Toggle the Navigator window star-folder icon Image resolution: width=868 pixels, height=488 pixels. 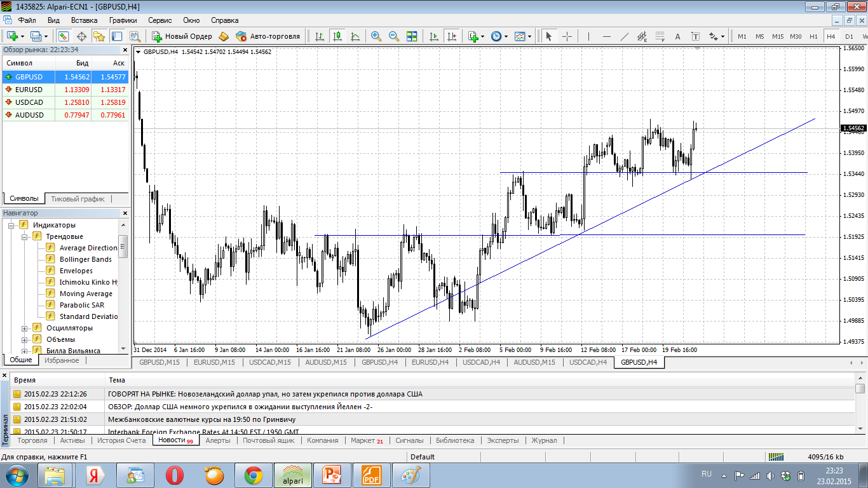point(98,36)
